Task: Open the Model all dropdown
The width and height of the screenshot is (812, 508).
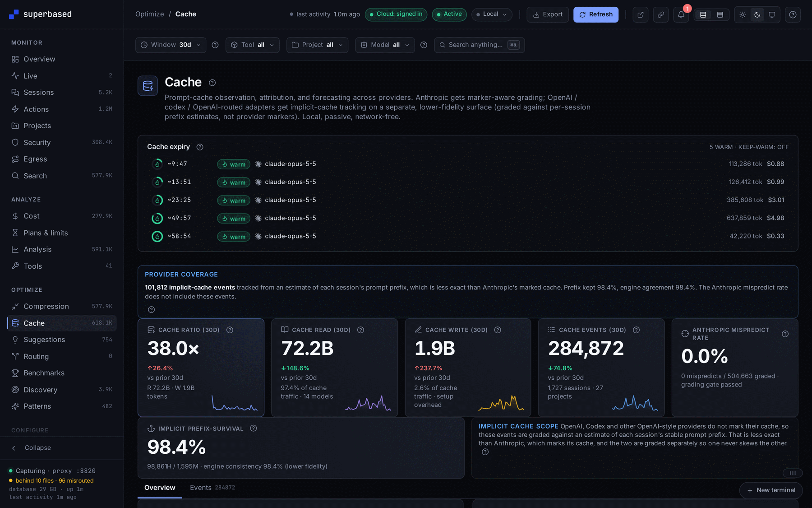Action: pyautogui.click(x=385, y=45)
